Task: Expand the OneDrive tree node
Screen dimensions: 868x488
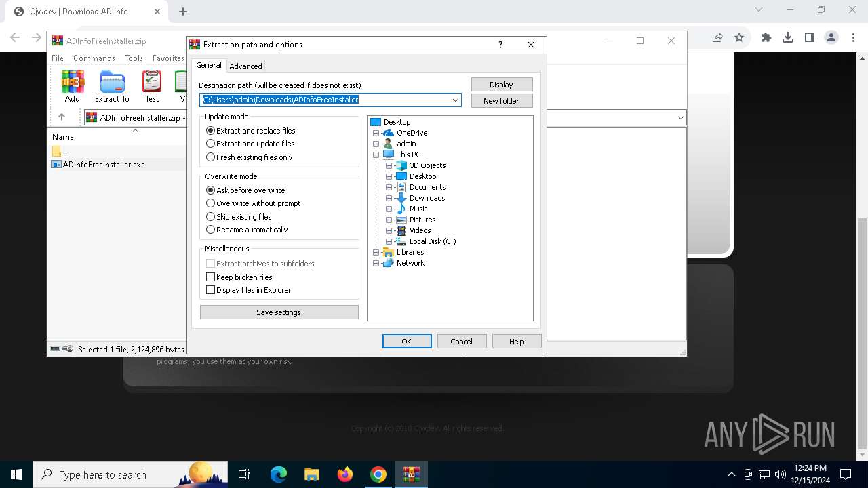Action: (x=376, y=133)
